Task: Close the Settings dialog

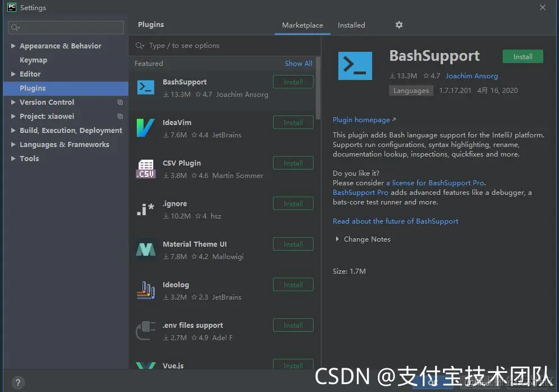Action: 543,7
